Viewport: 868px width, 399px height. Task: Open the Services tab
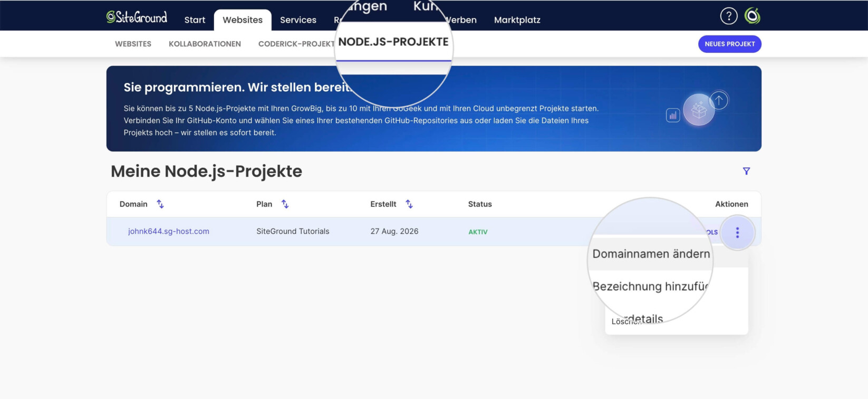click(x=298, y=20)
